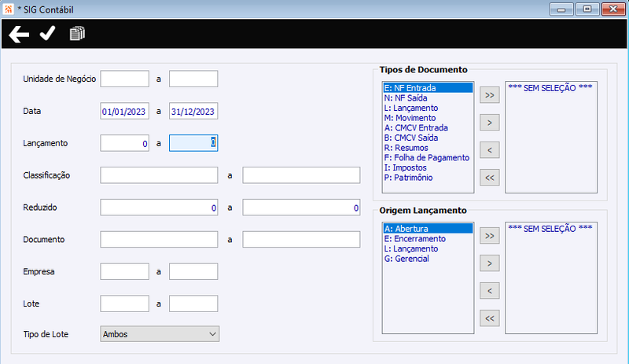The width and height of the screenshot is (629, 364).
Task: Go back using the arrow icon
Action: (19, 34)
